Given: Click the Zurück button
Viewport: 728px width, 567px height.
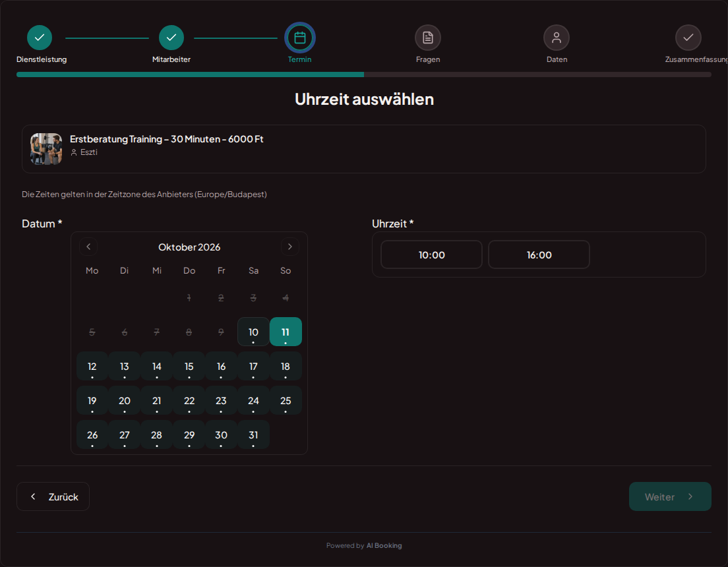Looking at the screenshot, I should [x=53, y=496].
